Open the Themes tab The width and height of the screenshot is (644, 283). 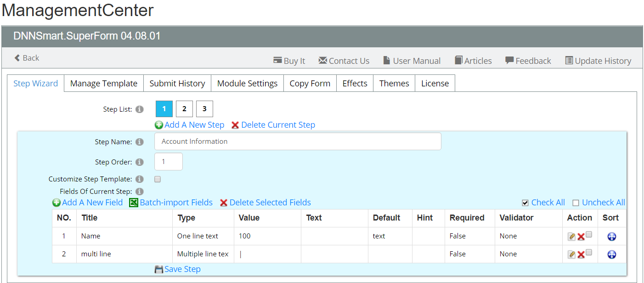click(394, 83)
